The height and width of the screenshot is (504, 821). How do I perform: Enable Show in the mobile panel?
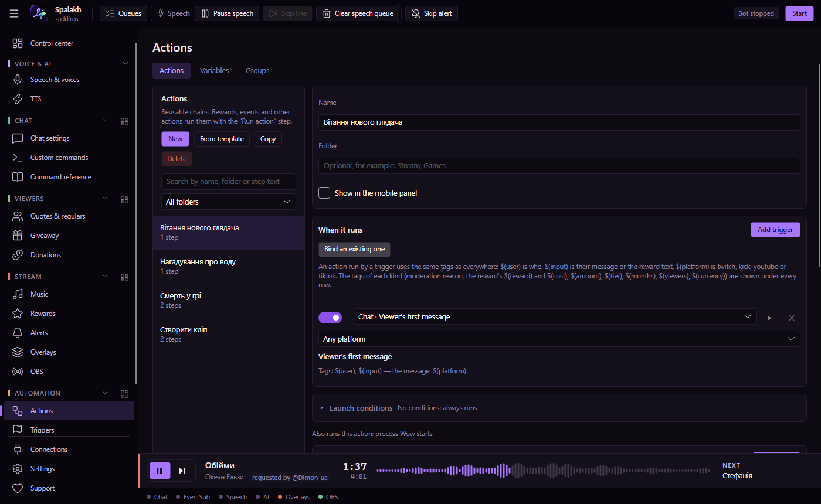pyautogui.click(x=324, y=193)
